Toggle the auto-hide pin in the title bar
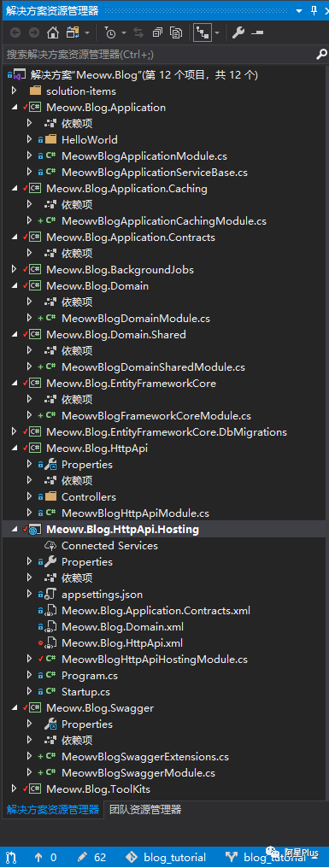329x868 pixels. (x=314, y=10)
